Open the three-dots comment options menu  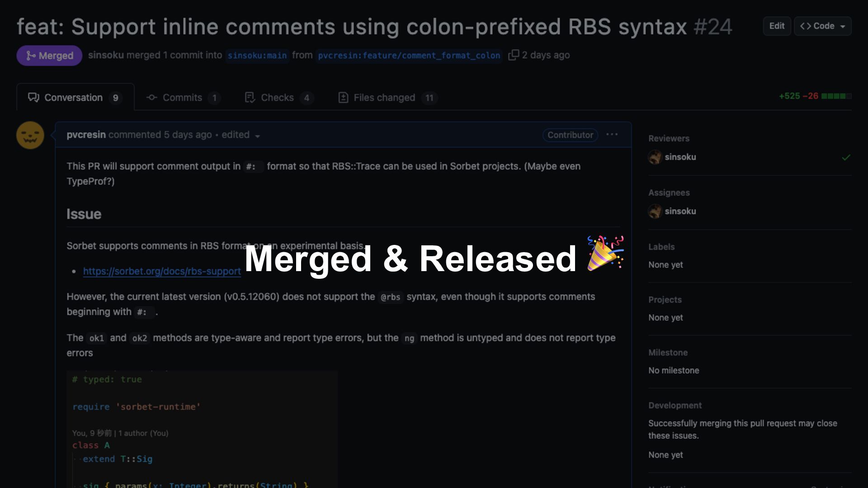pyautogui.click(x=612, y=135)
